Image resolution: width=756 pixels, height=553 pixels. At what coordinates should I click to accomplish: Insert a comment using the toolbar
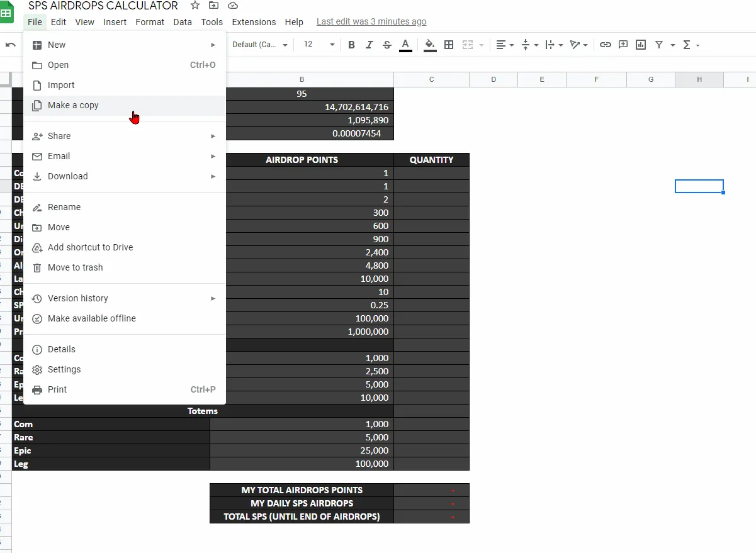[623, 45]
